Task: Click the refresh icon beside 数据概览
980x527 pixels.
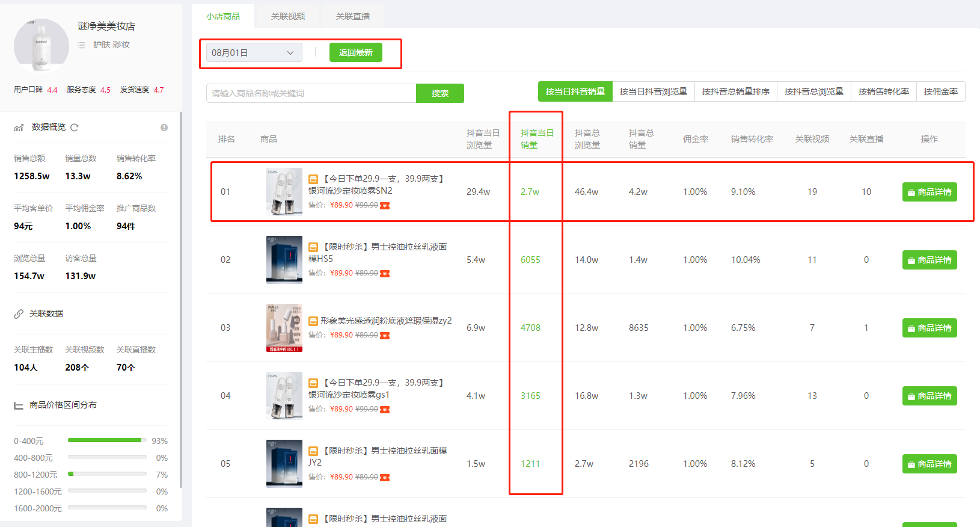Action: (75, 128)
